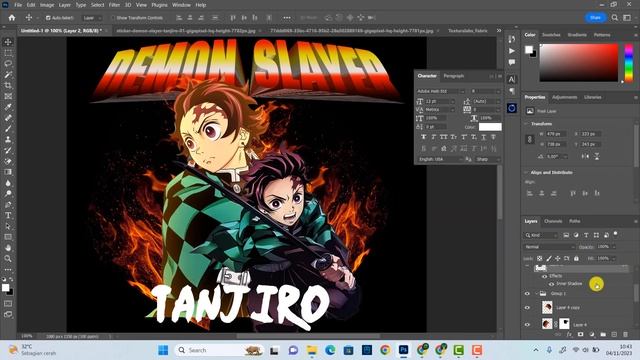The image size is (640, 360).
Task: Click the foreground color swatch in toolbar
Action: click(6, 288)
